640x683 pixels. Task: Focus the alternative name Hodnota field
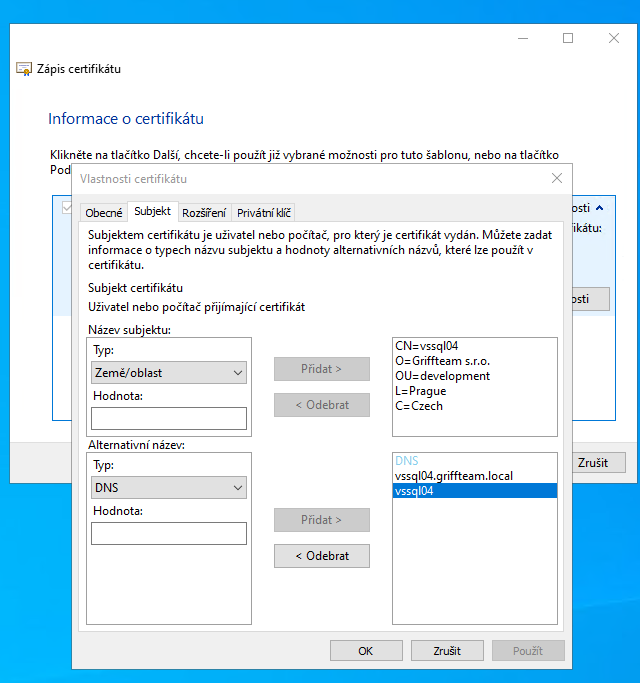point(168,534)
